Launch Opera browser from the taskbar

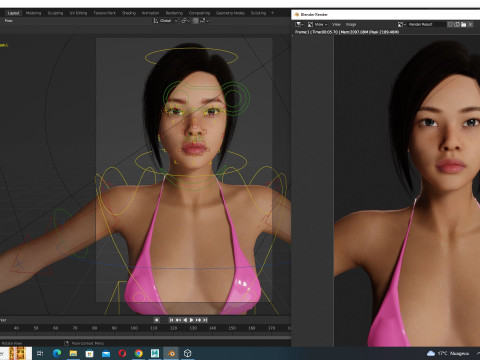tap(122, 353)
